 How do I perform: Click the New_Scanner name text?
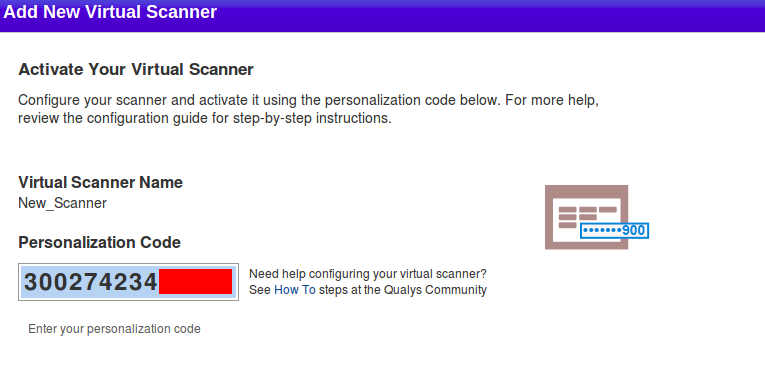(62, 203)
